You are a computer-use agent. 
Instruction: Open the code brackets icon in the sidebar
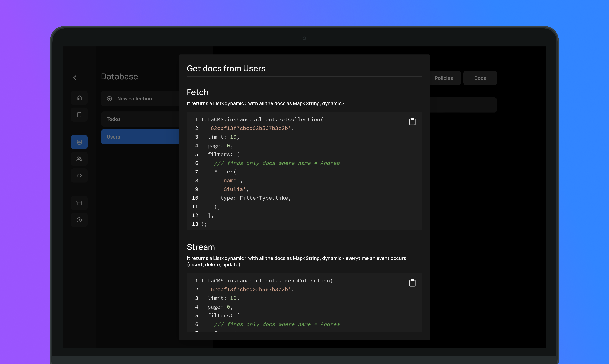click(79, 175)
